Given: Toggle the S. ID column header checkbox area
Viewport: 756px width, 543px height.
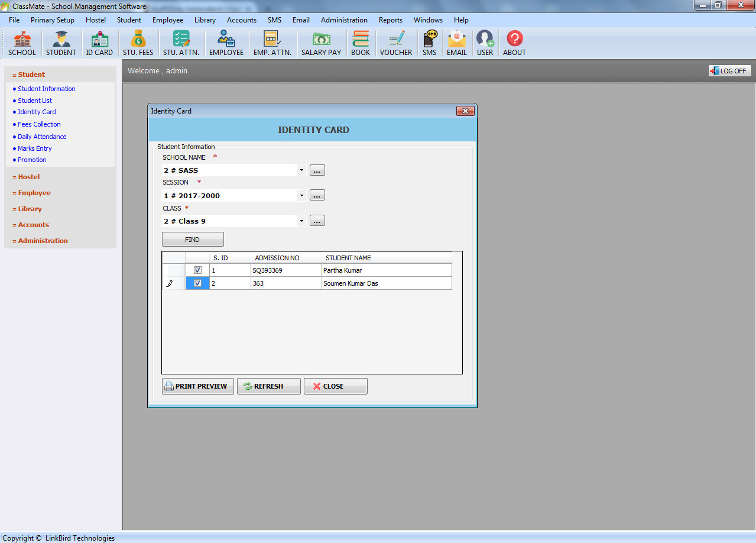Looking at the screenshot, I should click(197, 257).
